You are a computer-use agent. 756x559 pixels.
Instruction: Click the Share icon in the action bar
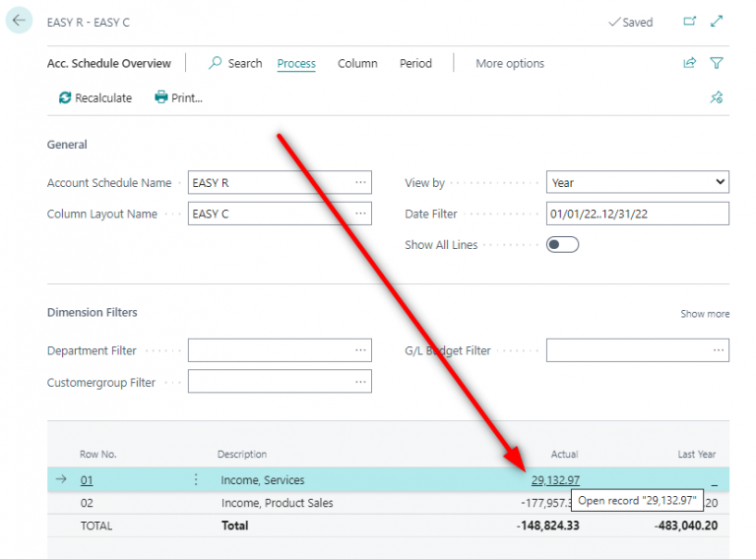point(689,63)
